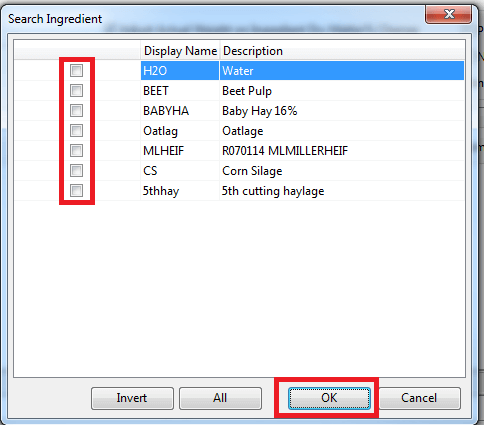Check the MLHEIF row checkbox
This screenshot has width=484, height=425.
pos(76,151)
